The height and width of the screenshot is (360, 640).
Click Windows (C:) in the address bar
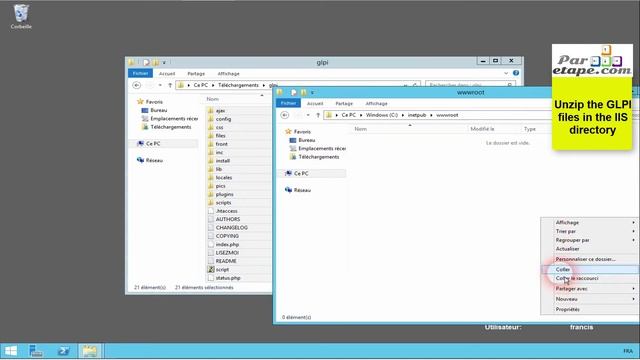click(x=382, y=115)
